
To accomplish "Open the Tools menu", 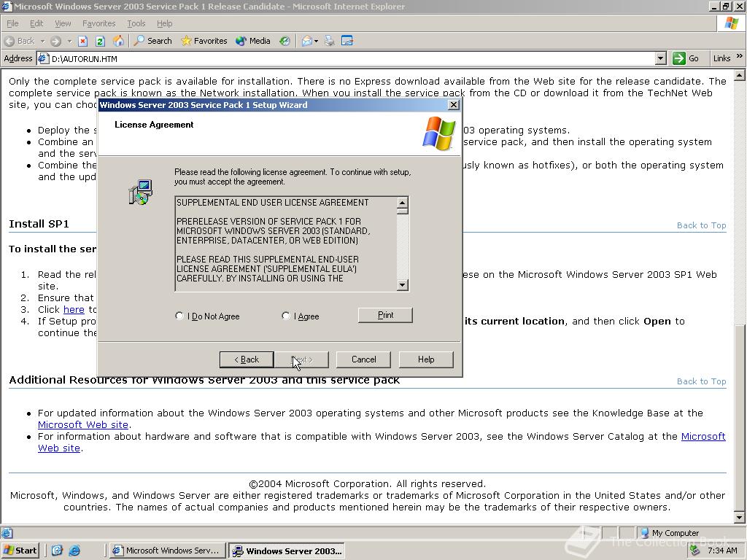I will (x=136, y=23).
